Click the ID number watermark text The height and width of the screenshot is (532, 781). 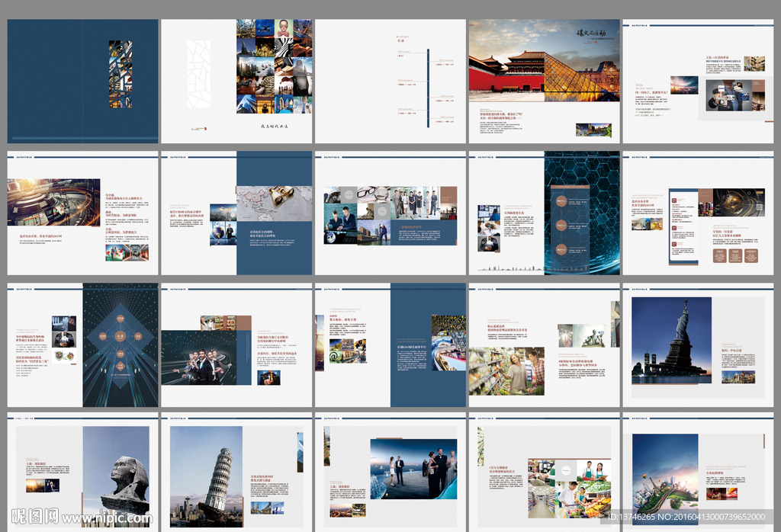(687, 518)
